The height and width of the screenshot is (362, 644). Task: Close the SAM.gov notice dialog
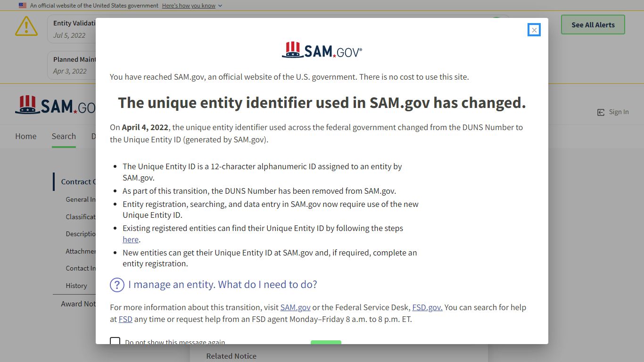pos(534,30)
